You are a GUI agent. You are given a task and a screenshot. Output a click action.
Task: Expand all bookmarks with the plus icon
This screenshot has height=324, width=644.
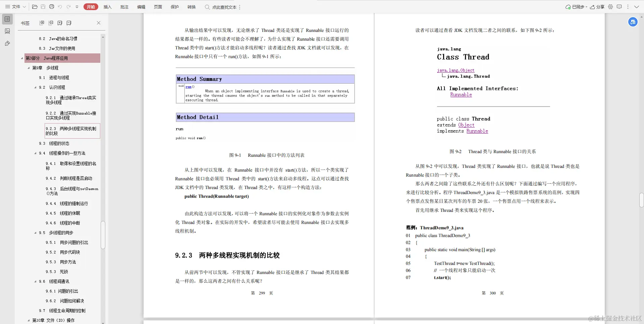pyautogui.click(x=42, y=22)
